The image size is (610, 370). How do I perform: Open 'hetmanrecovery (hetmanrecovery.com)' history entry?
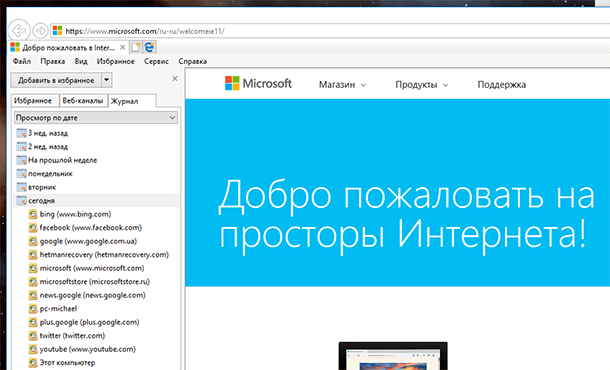(x=104, y=254)
